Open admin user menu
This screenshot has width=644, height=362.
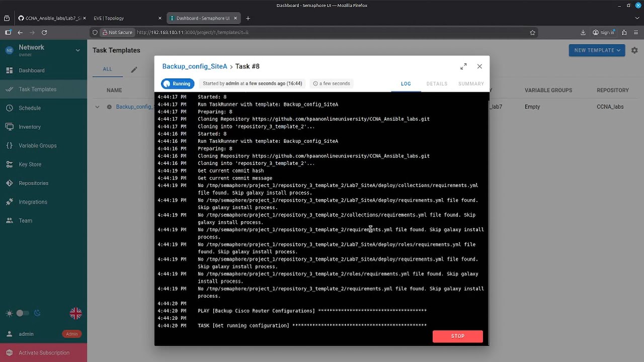pyautogui.click(x=43, y=334)
